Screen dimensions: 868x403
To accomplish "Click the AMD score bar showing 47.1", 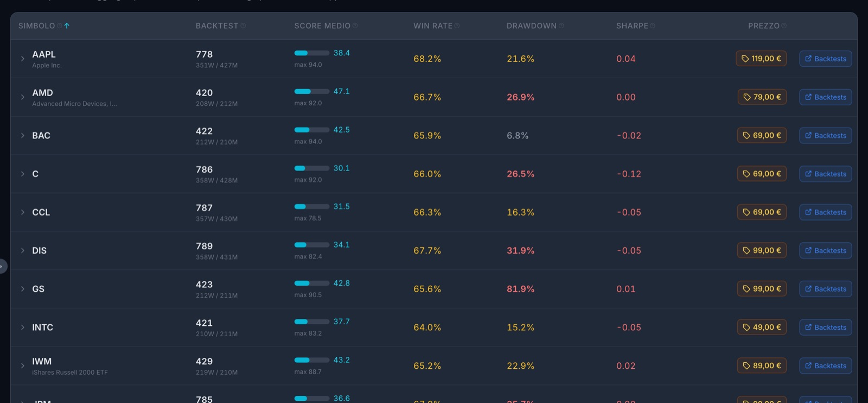I will click(x=312, y=91).
